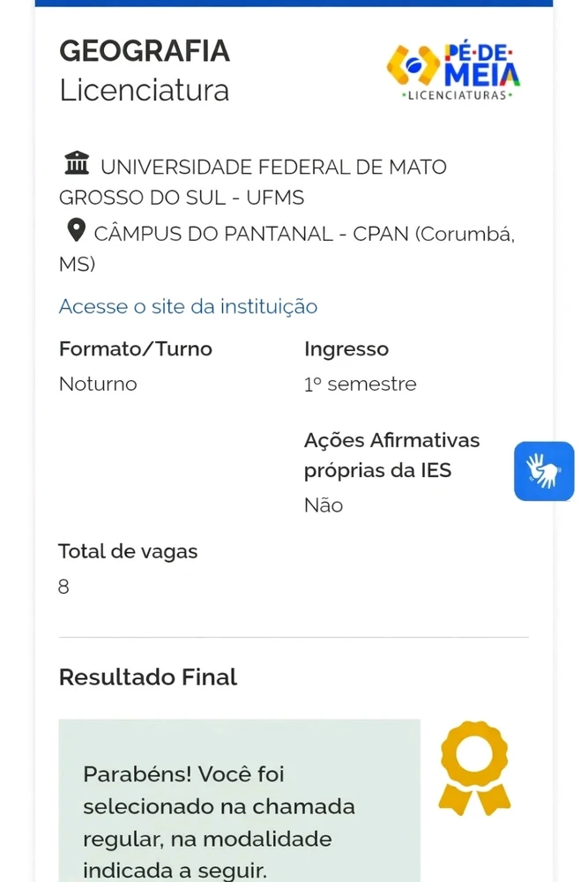Click the 'Total de vagas' label
The image size is (588, 882).
pos(128,552)
